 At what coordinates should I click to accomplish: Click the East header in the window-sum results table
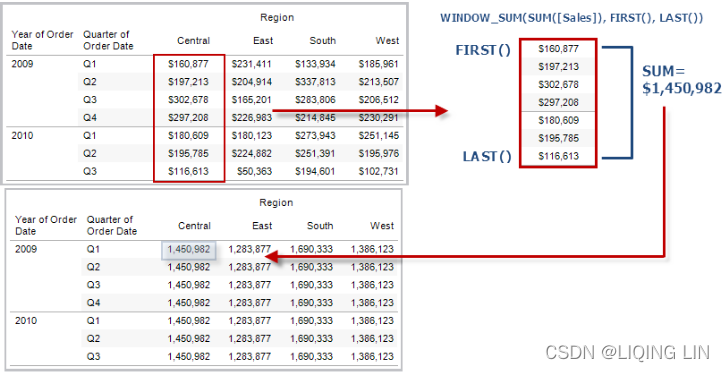point(262,226)
